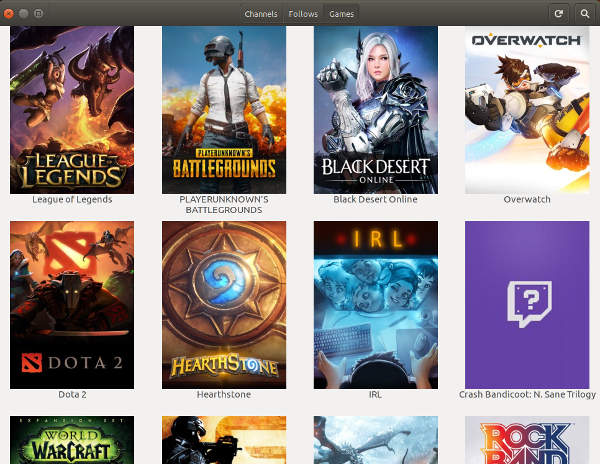Screen dimensions: 600x464
Task: Open the World of Warcraft cover
Action: (x=72, y=440)
